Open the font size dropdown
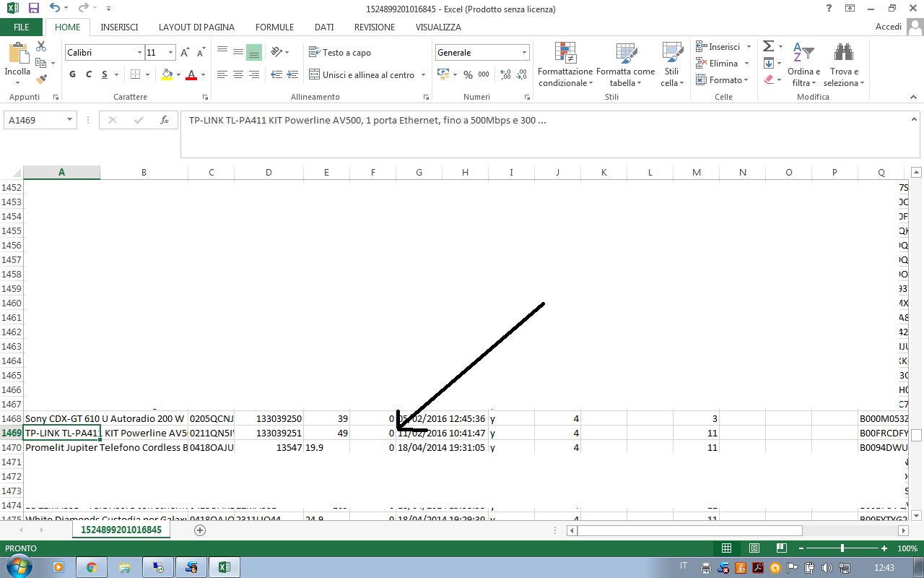 point(171,53)
